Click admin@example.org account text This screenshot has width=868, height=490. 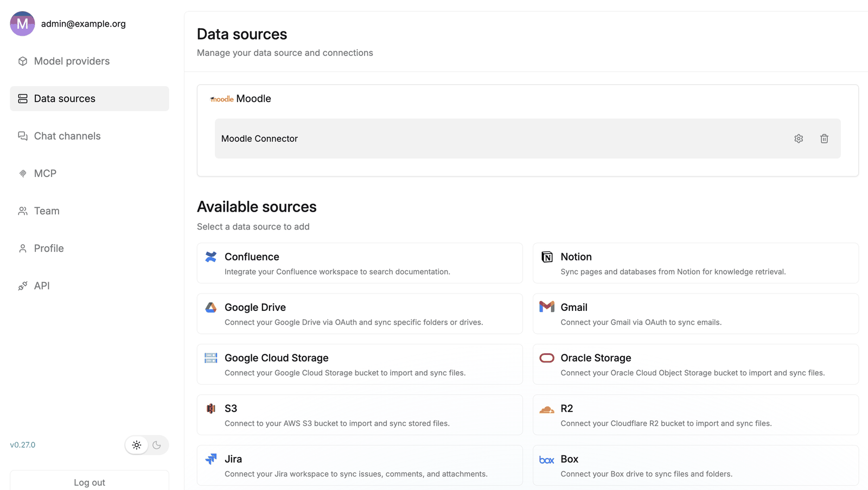84,24
